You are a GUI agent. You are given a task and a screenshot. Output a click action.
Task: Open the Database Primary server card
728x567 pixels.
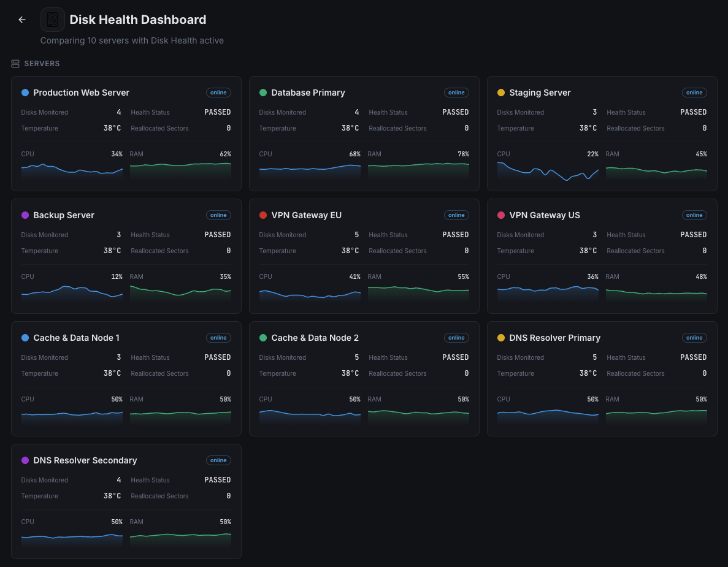click(364, 133)
